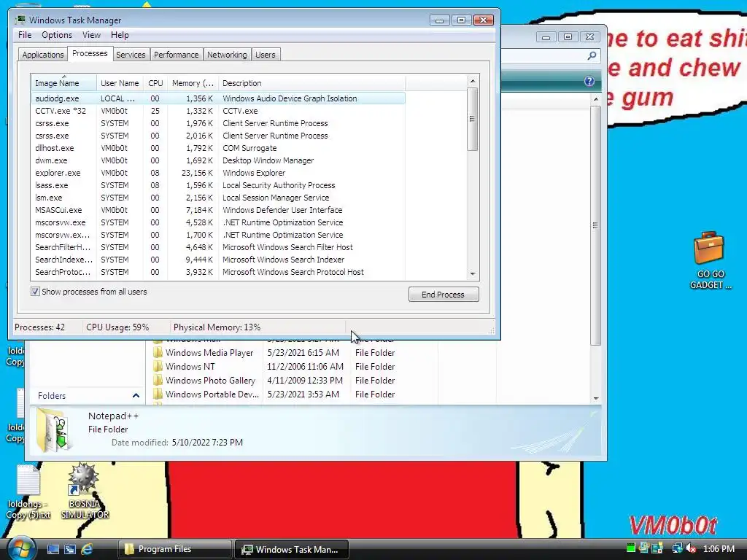This screenshot has width=747, height=560.
Task: Click the search magnifier in Explorer window
Action: tap(592, 55)
